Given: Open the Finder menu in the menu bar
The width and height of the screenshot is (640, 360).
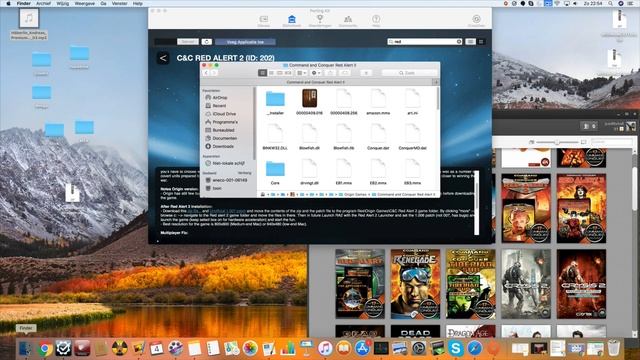Looking at the screenshot, I should pyautogui.click(x=24, y=3).
